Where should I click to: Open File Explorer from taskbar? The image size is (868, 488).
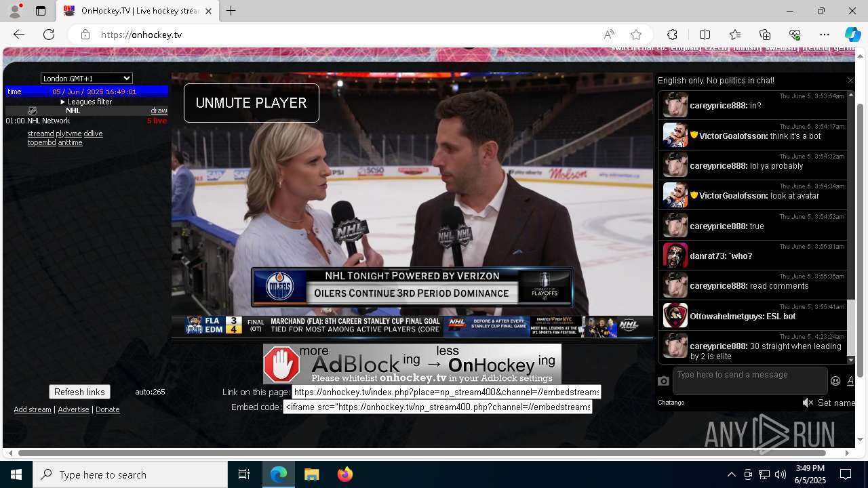click(x=312, y=474)
